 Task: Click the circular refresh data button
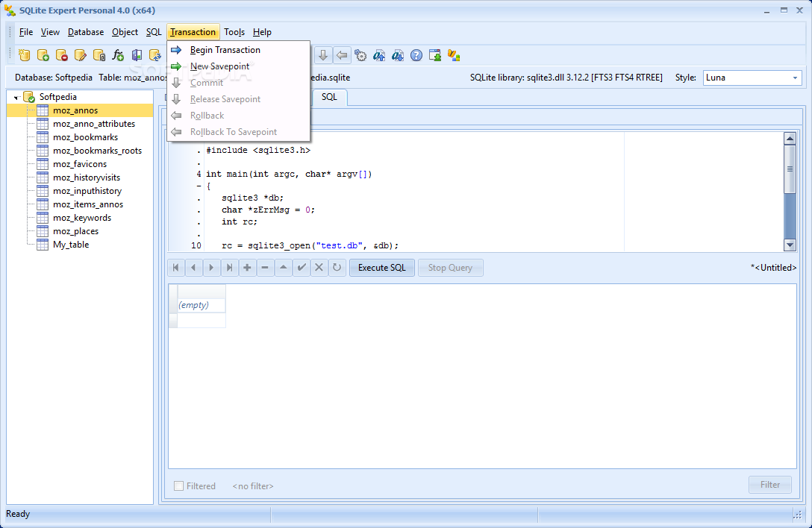coord(337,268)
